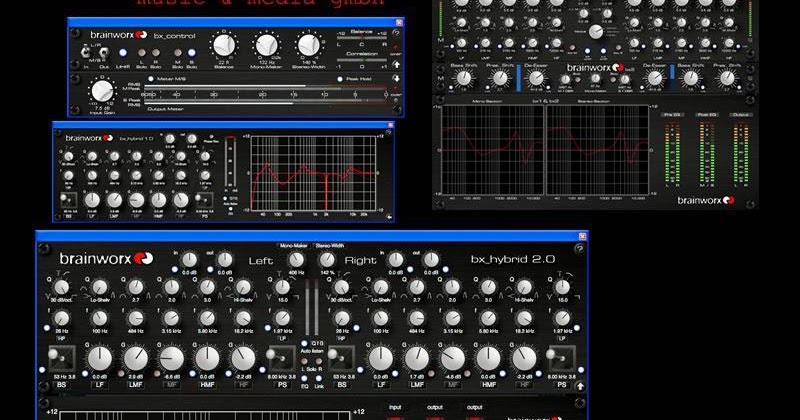800x420 pixels.
Task: Click left LP filter button in bx_hybrid 2.0
Action: coord(282,338)
